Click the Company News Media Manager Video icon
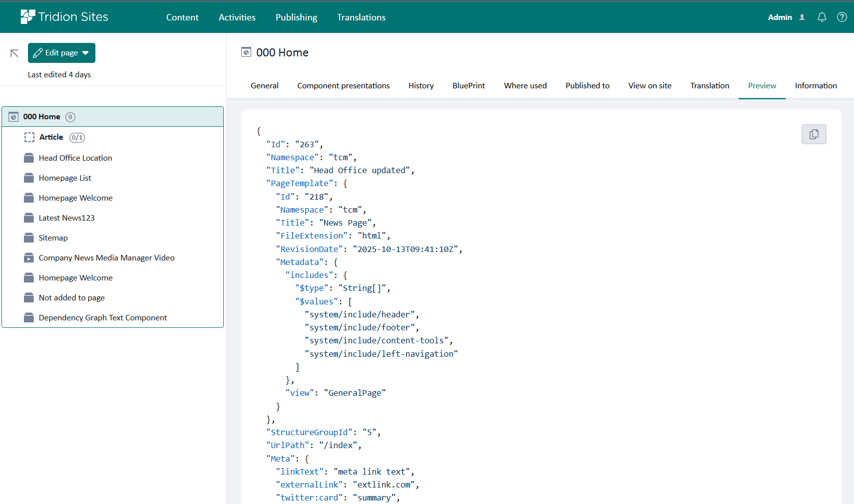This screenshot has width=854, height=504. 29,258
